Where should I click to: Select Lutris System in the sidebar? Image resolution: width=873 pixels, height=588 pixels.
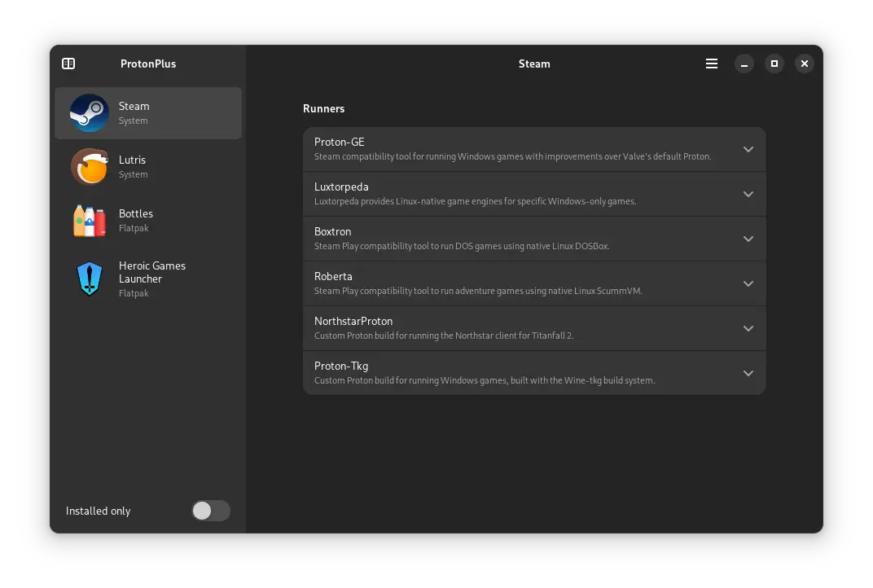coord(148,166)
